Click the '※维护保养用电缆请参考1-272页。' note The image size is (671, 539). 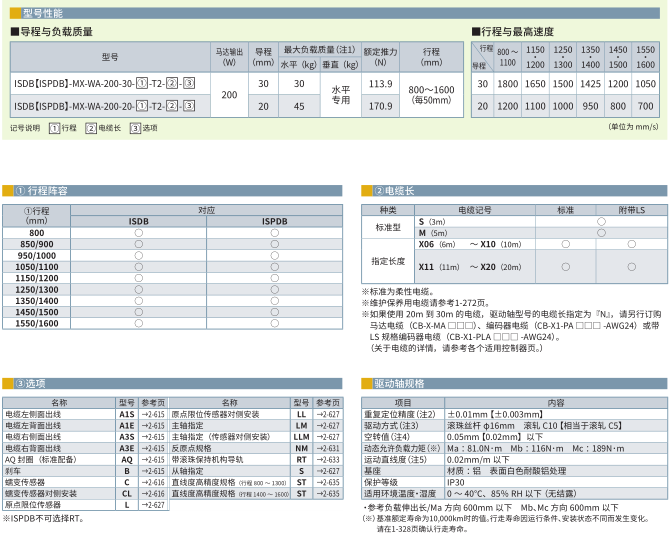click(x=426, y=303)
